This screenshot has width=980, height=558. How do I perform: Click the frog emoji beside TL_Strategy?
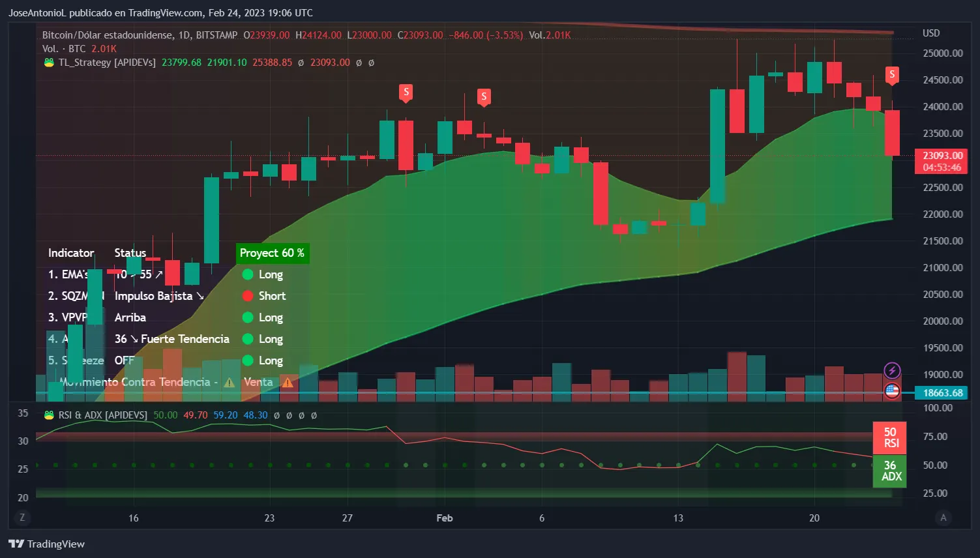pyautogui.click(x=49, y=63)
